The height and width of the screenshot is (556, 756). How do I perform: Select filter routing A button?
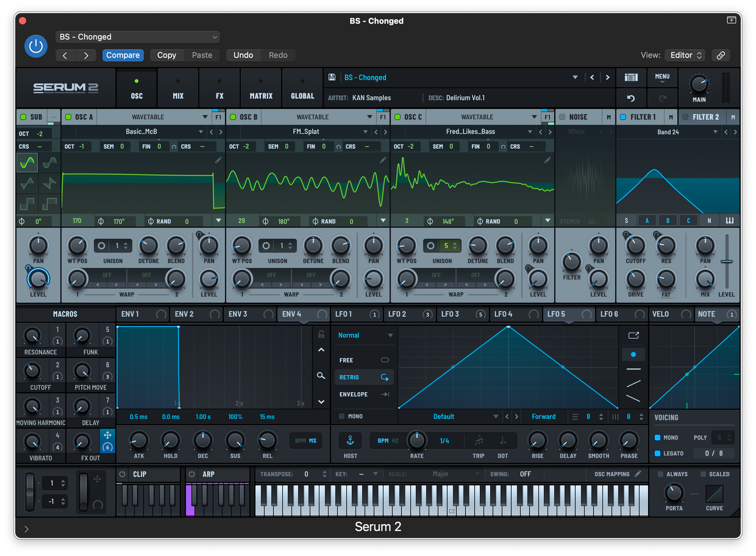click(647, 221)
